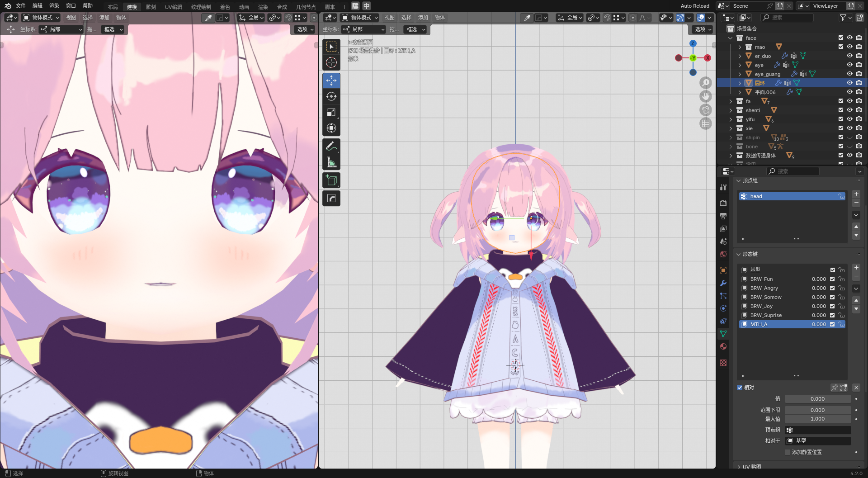Choose the Add Cube tool
Image resolution: width=868 pixels, height=478 pixels.
pyautogui.click(x=331, y=180)
